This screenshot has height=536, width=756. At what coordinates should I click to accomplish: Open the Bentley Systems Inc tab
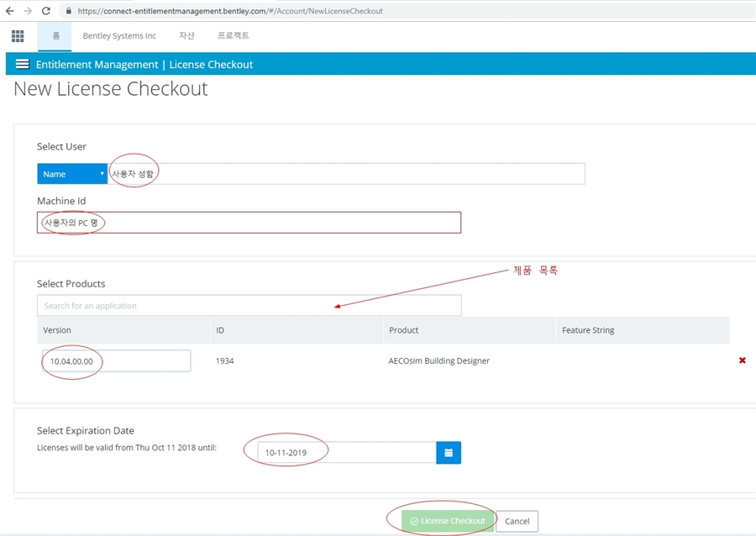(x=119, y=36)
